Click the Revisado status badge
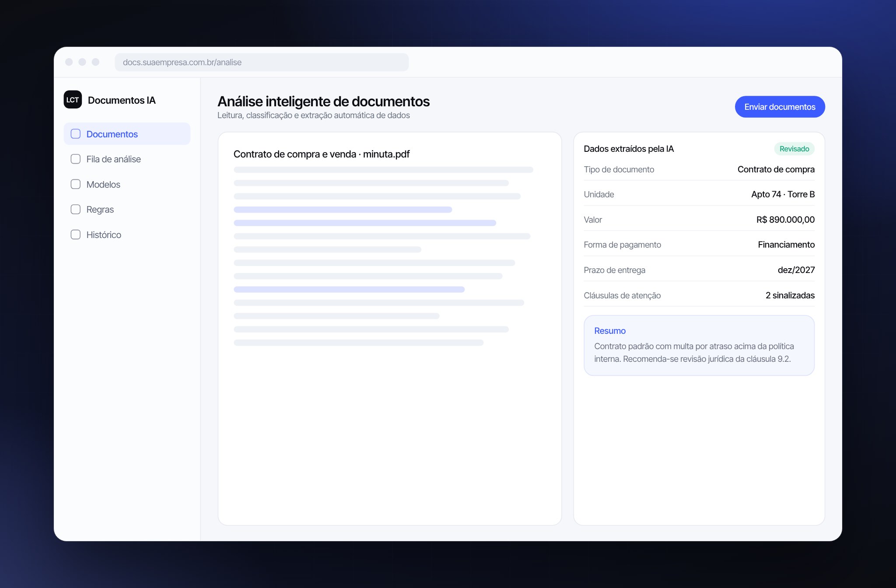 tap(794, 149)
